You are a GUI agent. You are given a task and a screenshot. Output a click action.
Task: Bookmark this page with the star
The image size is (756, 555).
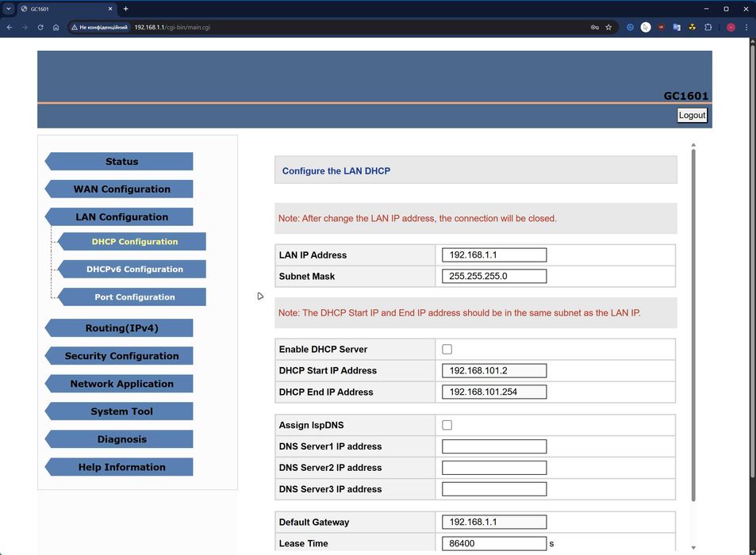point(608,28)
